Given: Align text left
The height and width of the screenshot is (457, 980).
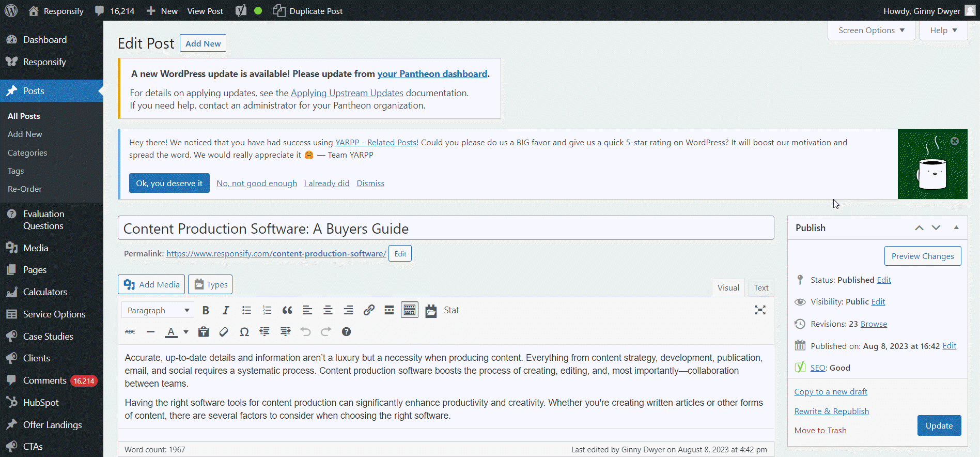Looking at the screenshot, I should point(307,310).
